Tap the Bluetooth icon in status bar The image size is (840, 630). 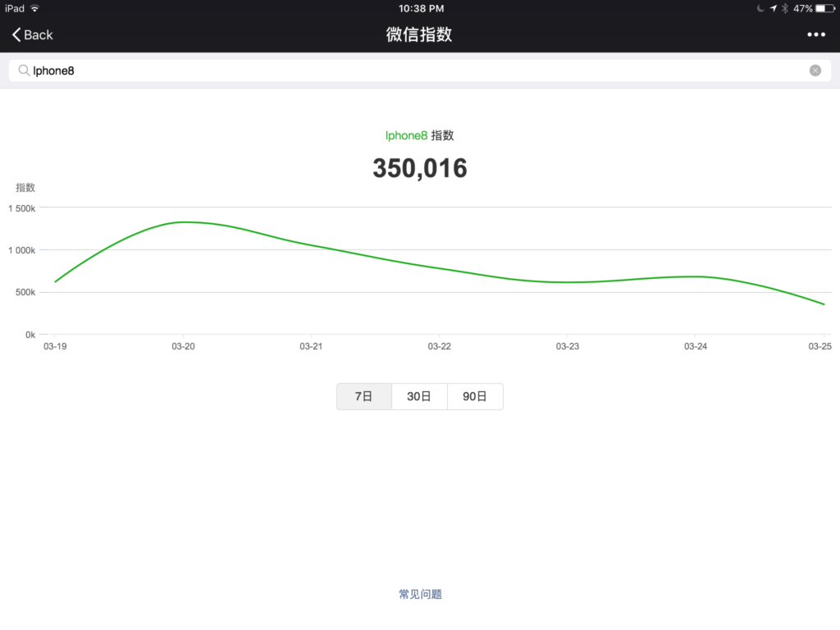pyautogui.click(x=785, y=8)
